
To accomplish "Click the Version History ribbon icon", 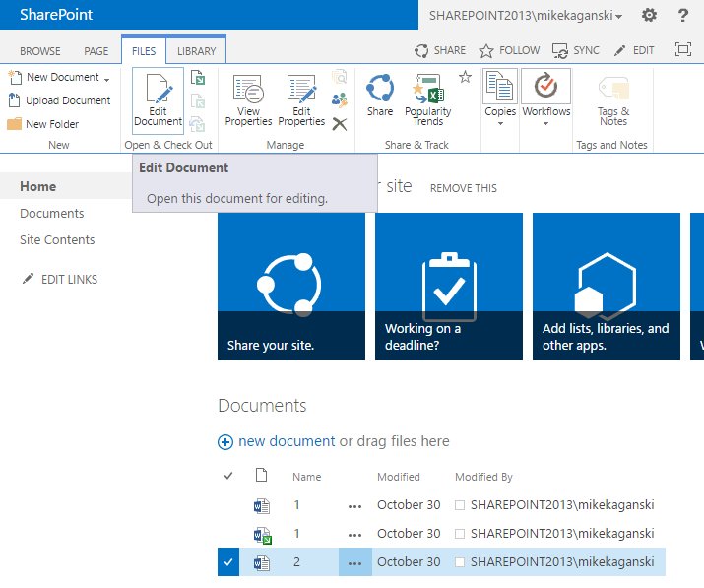I will [x=340, y=77].
